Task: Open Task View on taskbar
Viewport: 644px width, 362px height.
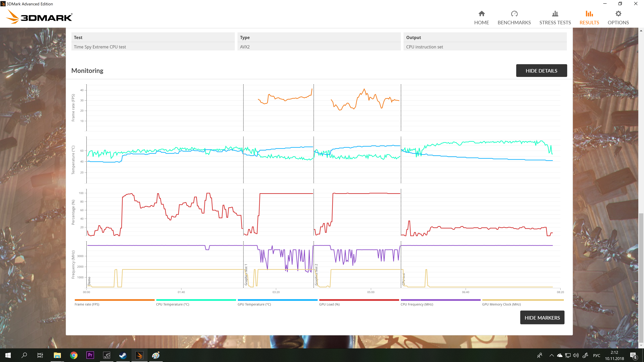Action: (40, 355)
